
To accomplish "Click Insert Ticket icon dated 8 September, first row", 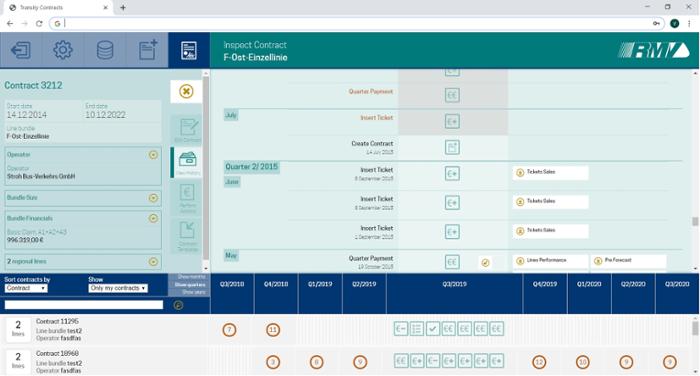I will point(452,173).
